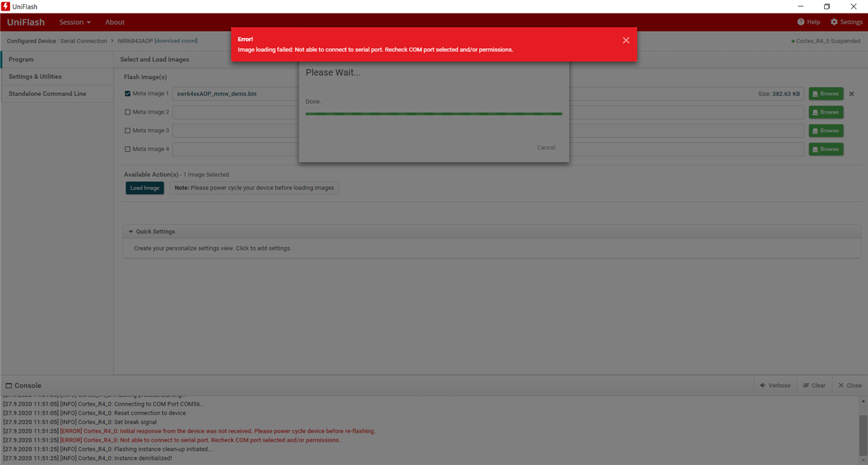The height and width of the screenshot is (465, 868).
Task: Clear the console output
Action: coord(814,385)
